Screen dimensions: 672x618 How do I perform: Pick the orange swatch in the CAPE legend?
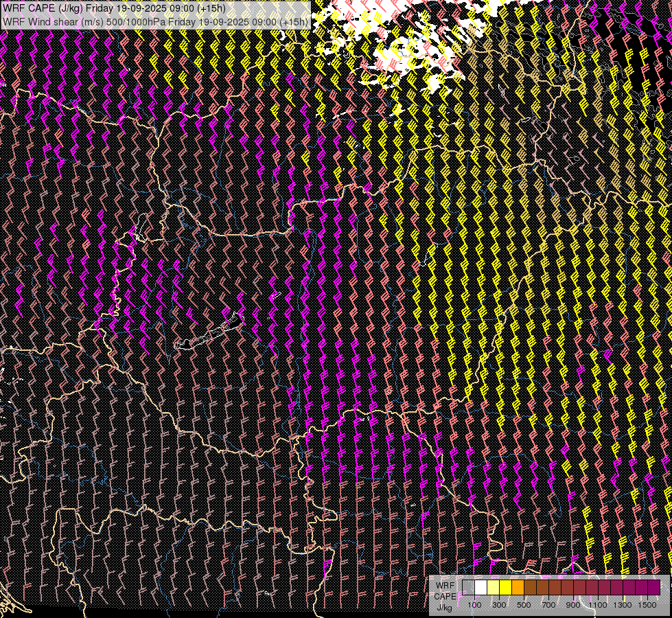pos(518,588)
